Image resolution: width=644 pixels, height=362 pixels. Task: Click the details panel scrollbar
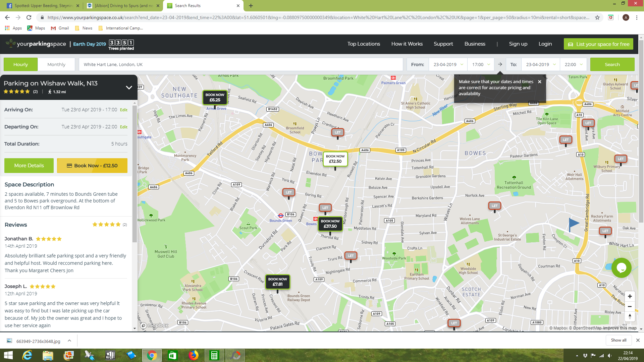(135, 174)
